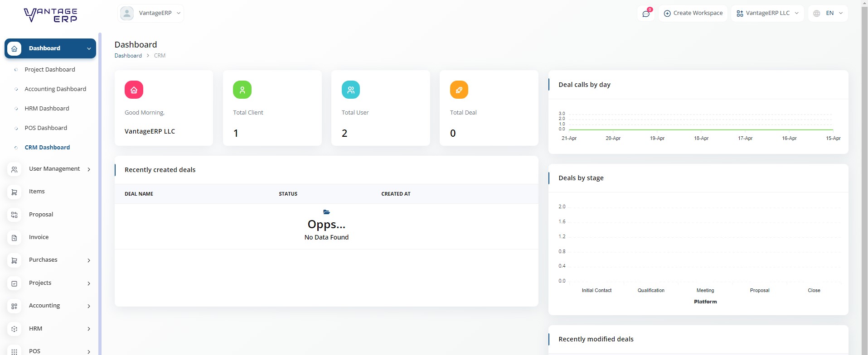Click the pink home icon on greeting card
The image size is (868, 355).
point(134,90)
